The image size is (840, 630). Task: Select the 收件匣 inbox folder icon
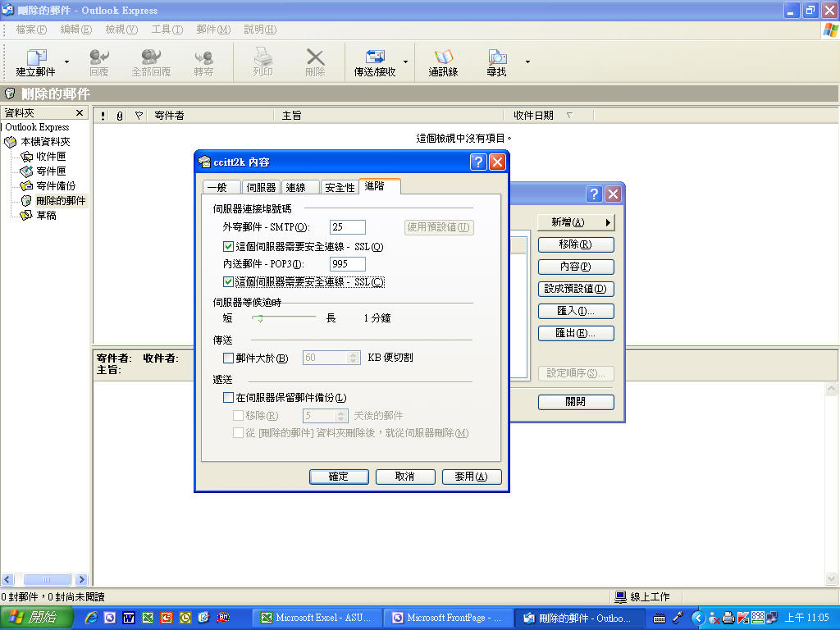tap(26, 157)
